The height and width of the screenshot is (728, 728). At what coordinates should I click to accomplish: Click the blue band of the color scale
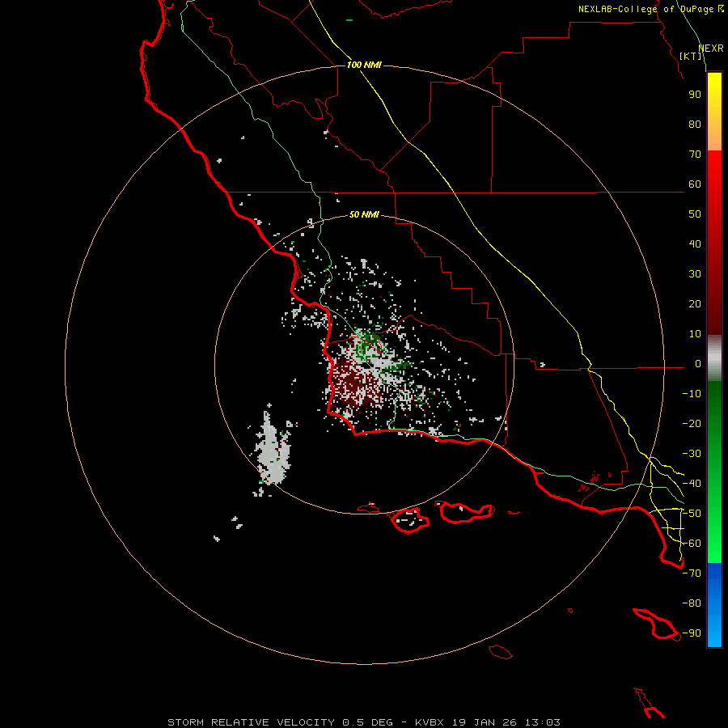[714, 603]
